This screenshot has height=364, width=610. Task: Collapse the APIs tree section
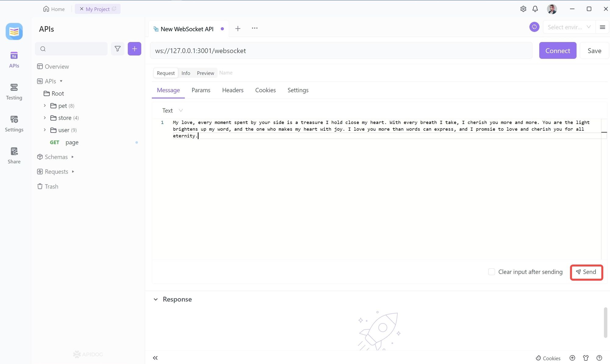[61, 81]
